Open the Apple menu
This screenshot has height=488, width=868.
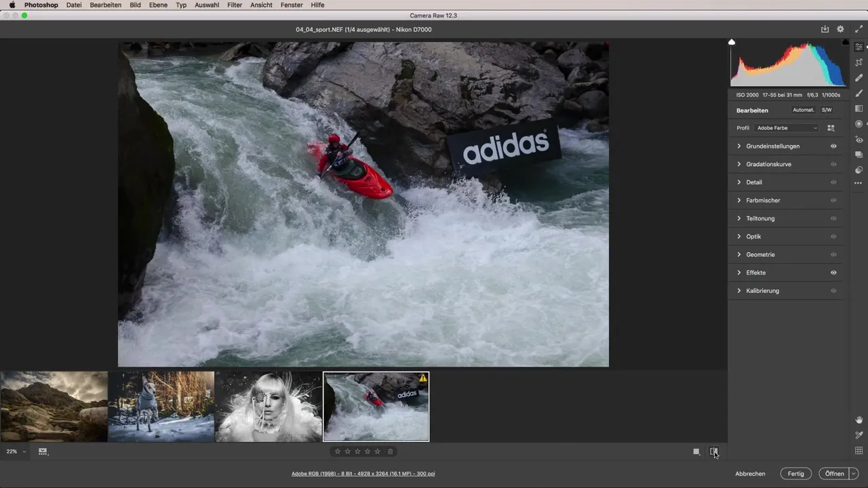[x=12, y=5]
